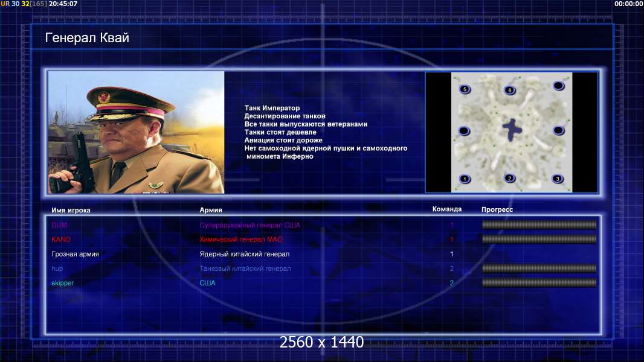The width and height of the screenshot is (644, 362).
Task: Click team number in DUM's row
Action: (452, 225)
